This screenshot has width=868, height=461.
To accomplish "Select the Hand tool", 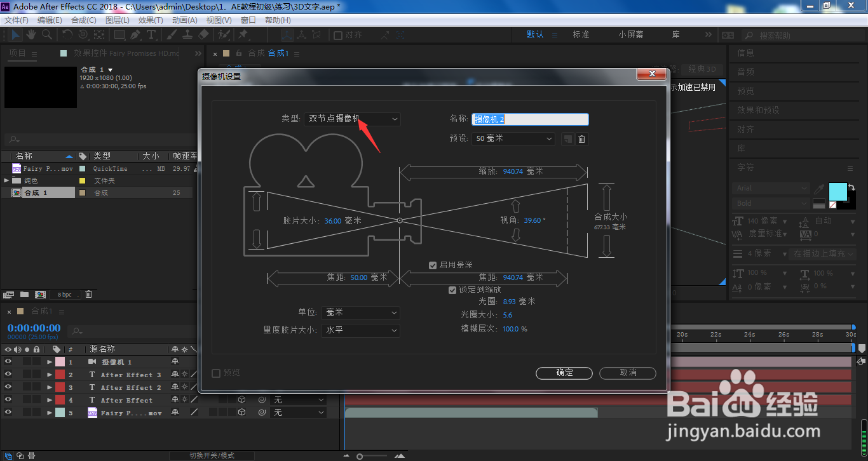I will pyautogui.click(x=31, y=34).
